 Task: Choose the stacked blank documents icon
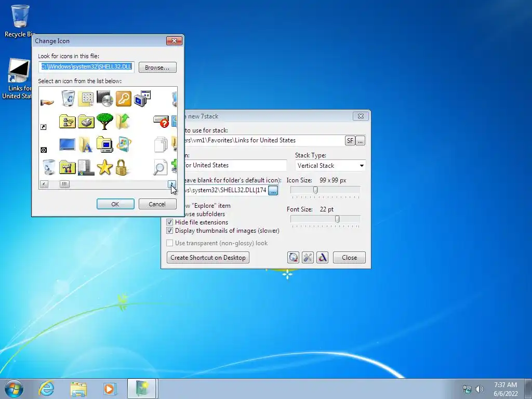(x=161, y=144)
